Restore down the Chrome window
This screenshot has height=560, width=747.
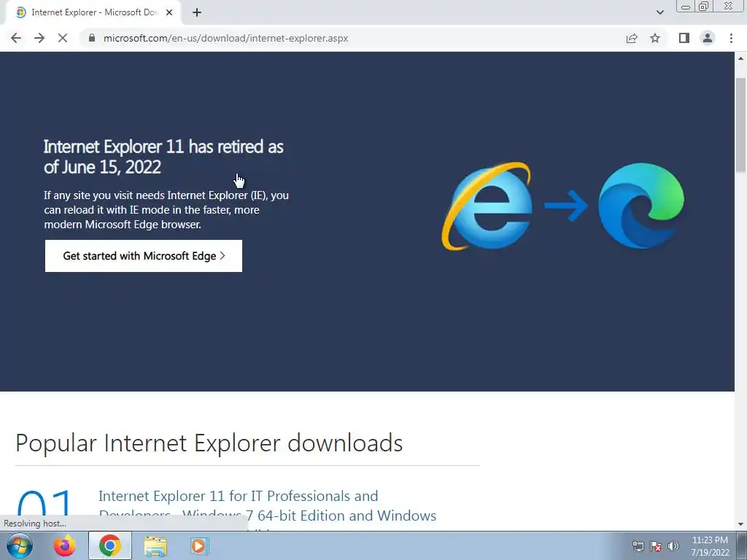(704, 6)
